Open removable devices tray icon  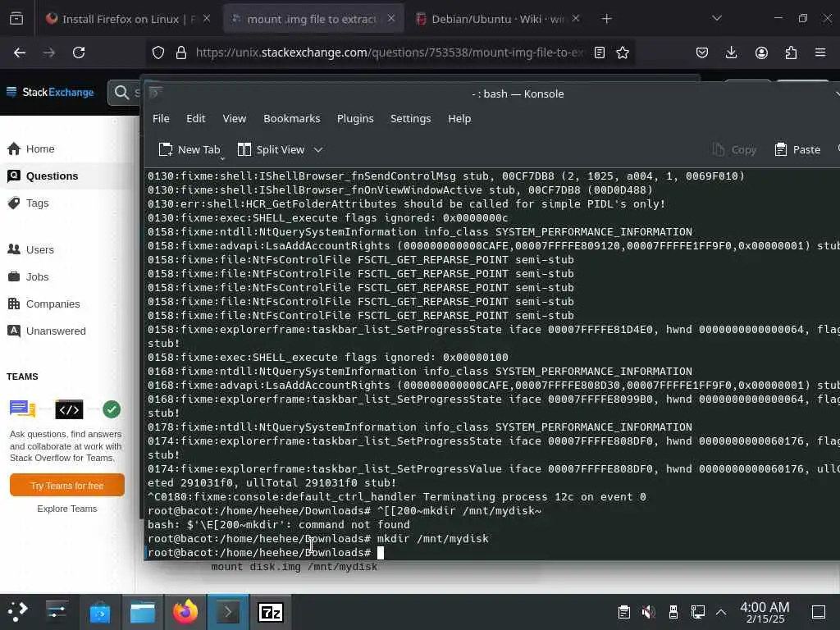[673, 612]
